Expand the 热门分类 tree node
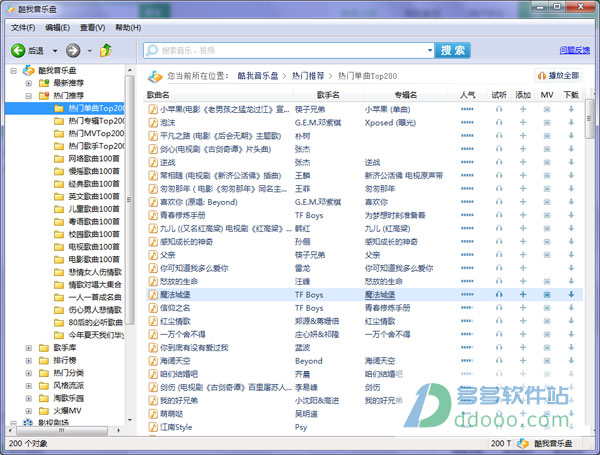The height and width of the screenshot is (455, 600). coord(29,373)
